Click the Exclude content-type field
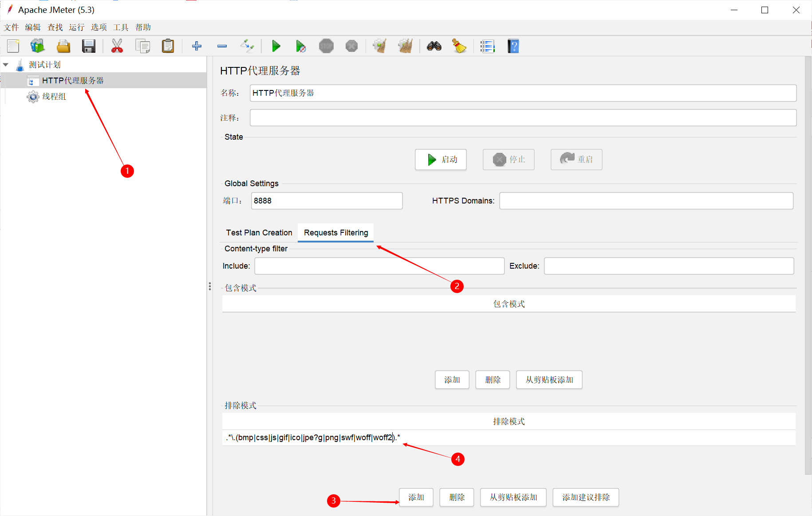812x516 pixels. click(669, 266)
